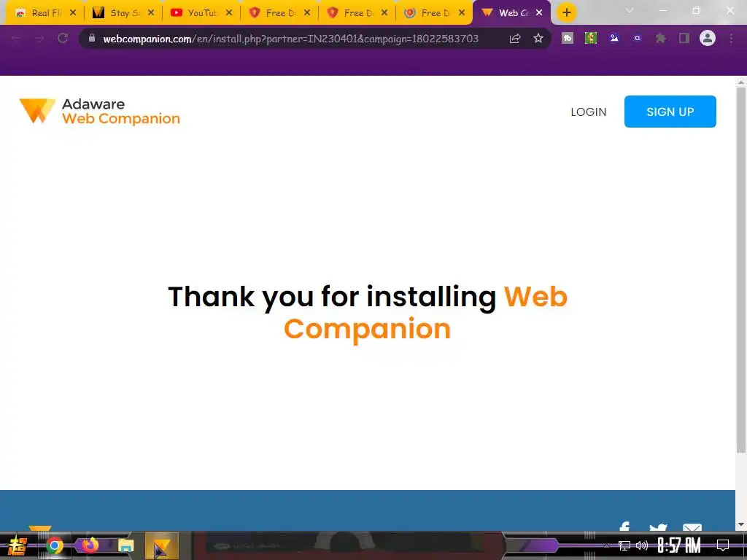Screen dimensions: 747x560
Task: Show hidden tray icons chevron
Action: click(606, 545)
